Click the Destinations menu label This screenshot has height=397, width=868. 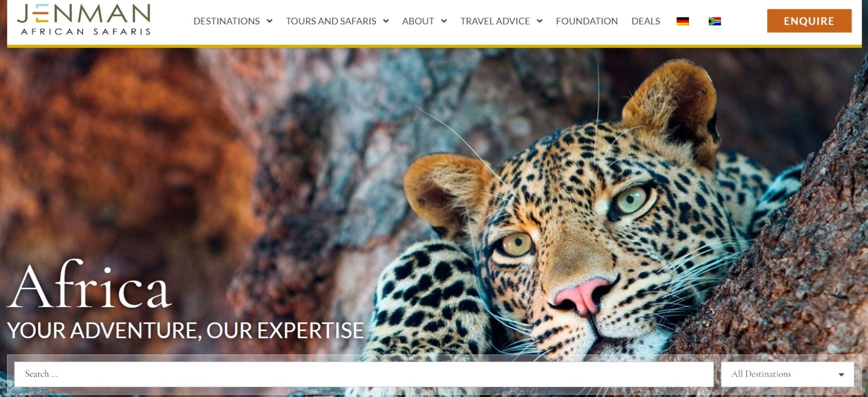tap(227, 21)
